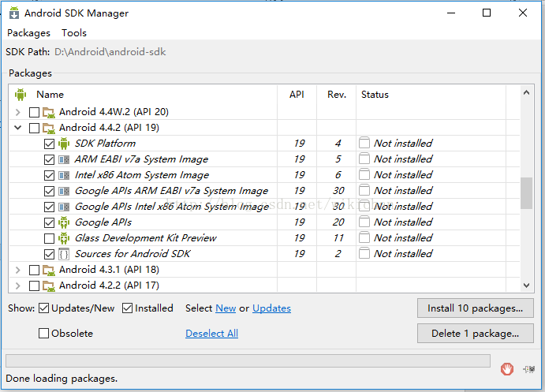Viewport: 545px width, 392px height.
Task: Click Install 10 packages button
Action: (475, 308)
